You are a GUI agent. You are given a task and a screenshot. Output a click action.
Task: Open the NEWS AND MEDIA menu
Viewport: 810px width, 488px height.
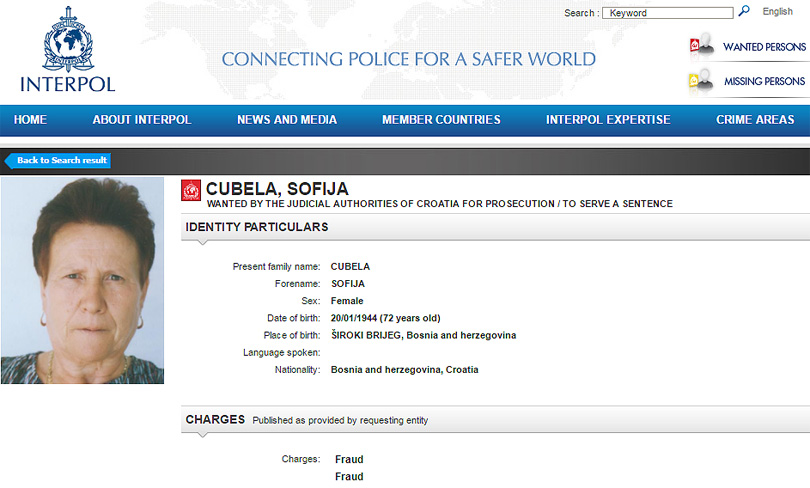[287, 120]
